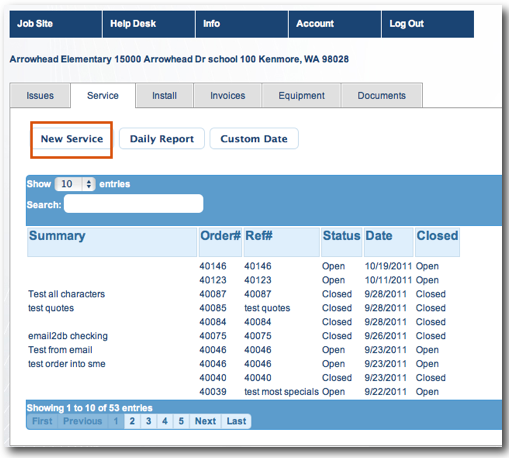The image size is (509, 458).
Task: Click order number 40040
Action: coord(213,378)
